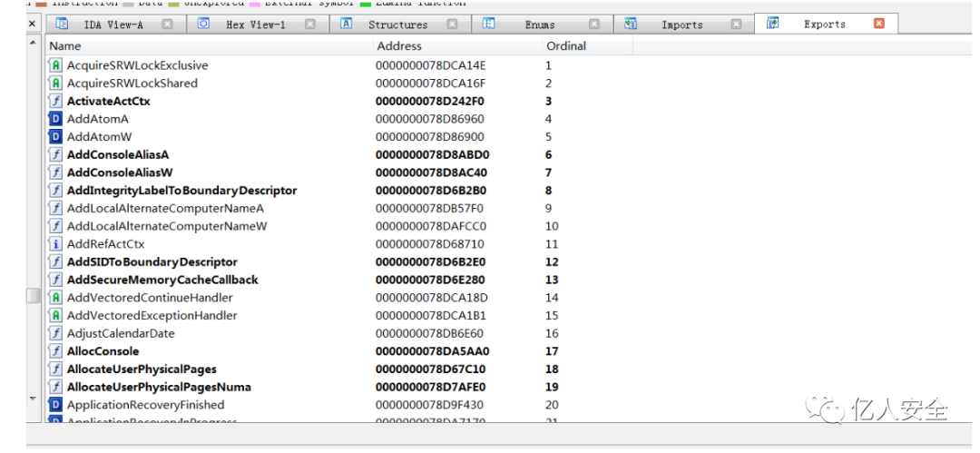Image resolution: width=980 pixels, height=453 pixels.
Task: Click the Hex View-1 tab icon
Action: coord(204,24)
